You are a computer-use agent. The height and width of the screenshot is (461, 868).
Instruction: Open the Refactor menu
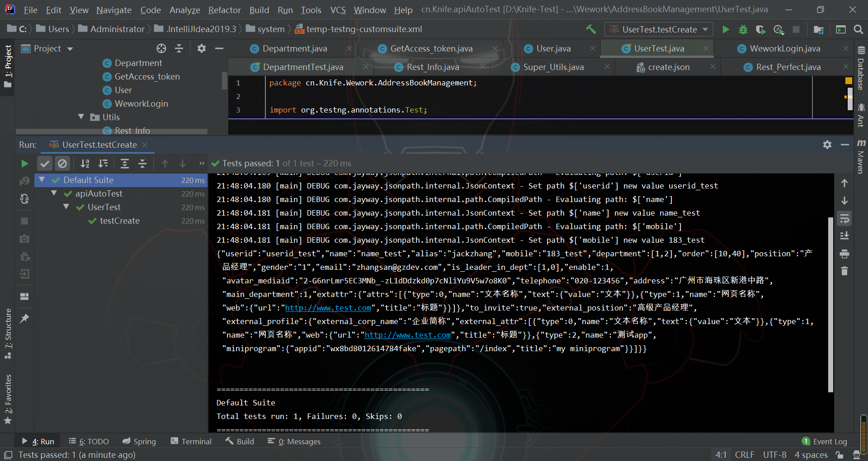[224, 10]
